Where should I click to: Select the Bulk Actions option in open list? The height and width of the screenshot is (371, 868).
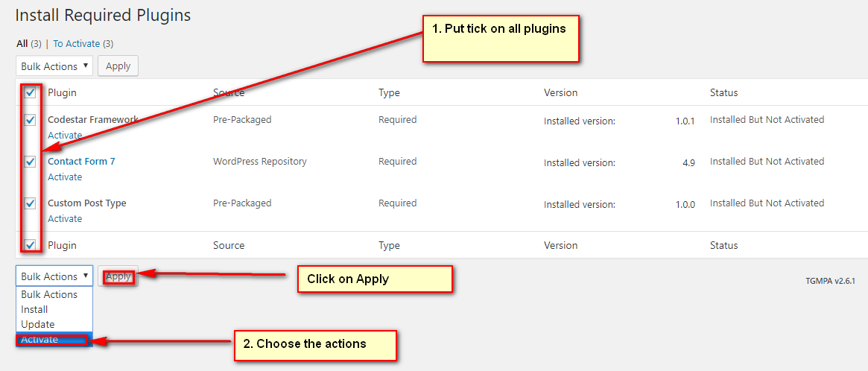point(54,294)
